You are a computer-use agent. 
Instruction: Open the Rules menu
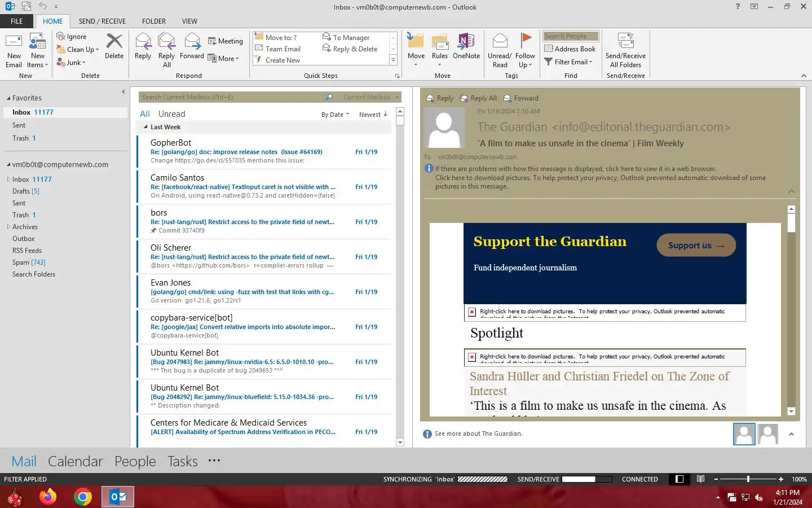[440, 51]
